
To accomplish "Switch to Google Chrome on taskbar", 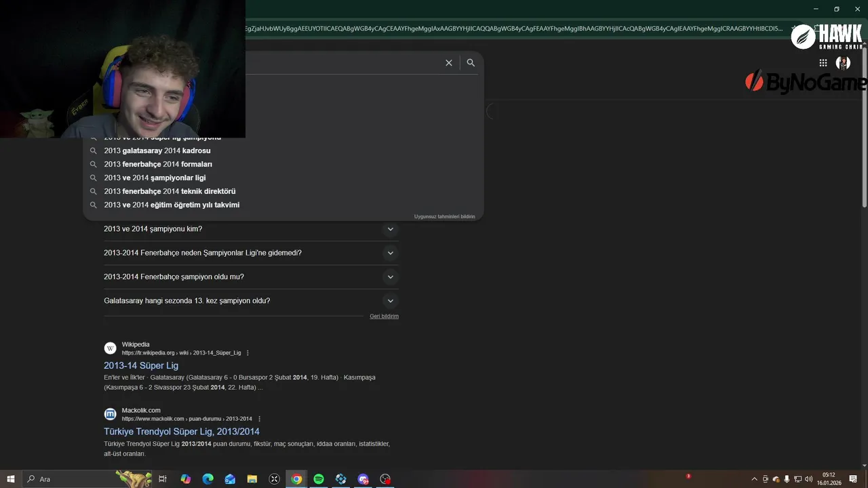I will point(296,479).
